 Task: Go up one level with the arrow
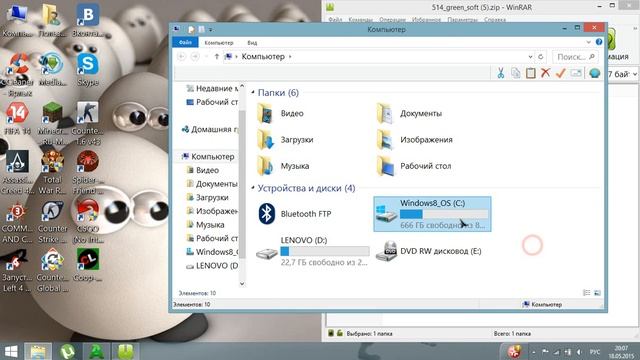(x=217, y=57)
